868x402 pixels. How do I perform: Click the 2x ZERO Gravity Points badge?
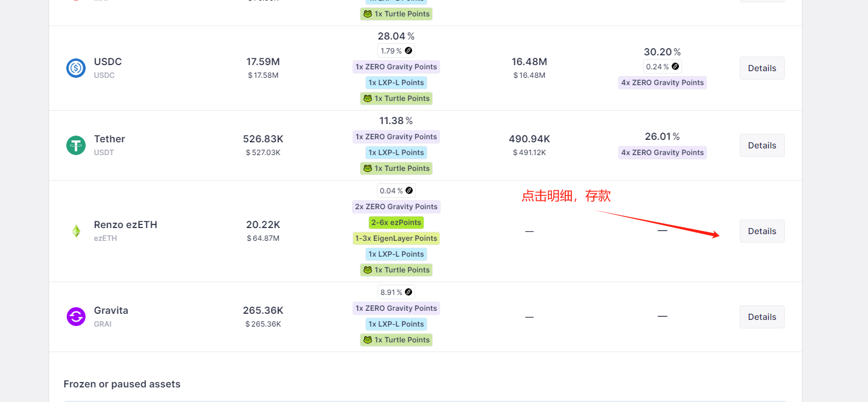[396, 207]
